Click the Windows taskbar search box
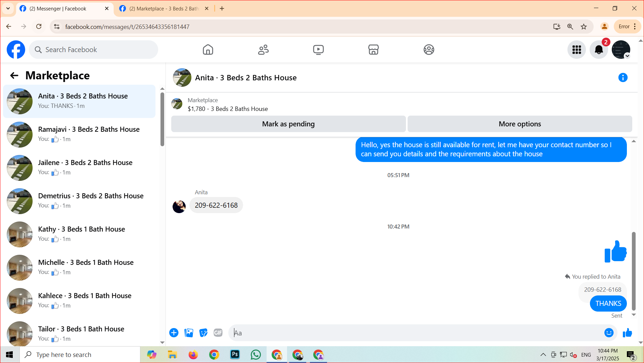The height and width of the screenshot is (363, 644). 80,355
